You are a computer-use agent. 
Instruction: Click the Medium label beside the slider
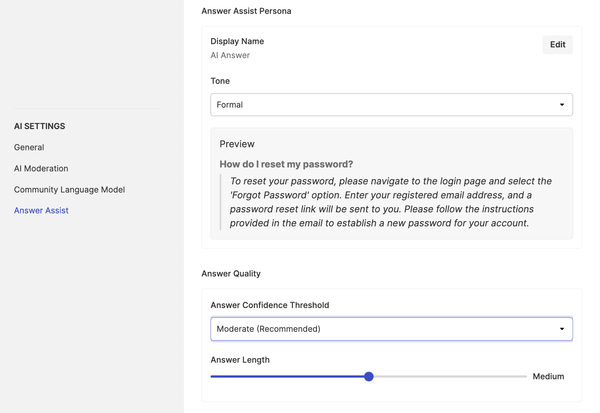tap(548, 377)
